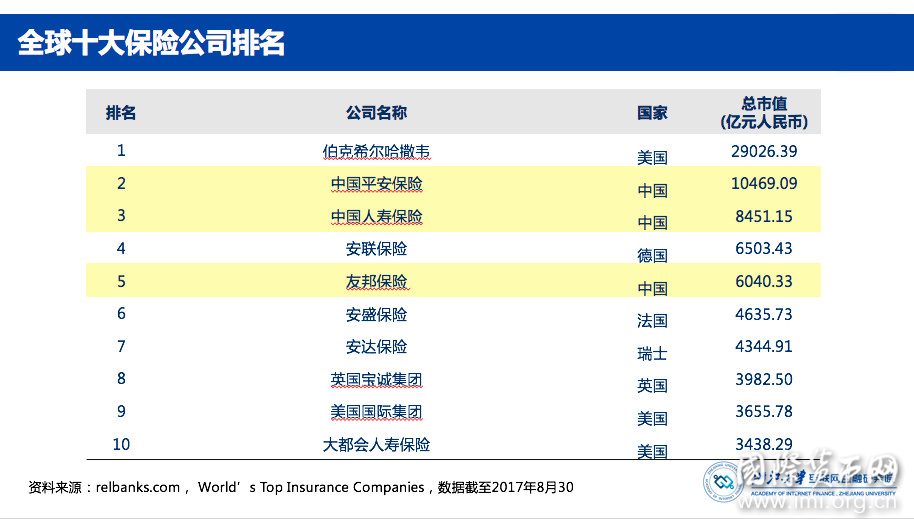The height and width of the screenshot is (519, 914).
Task: Select the 国家 column header
Action: point(652,113)
